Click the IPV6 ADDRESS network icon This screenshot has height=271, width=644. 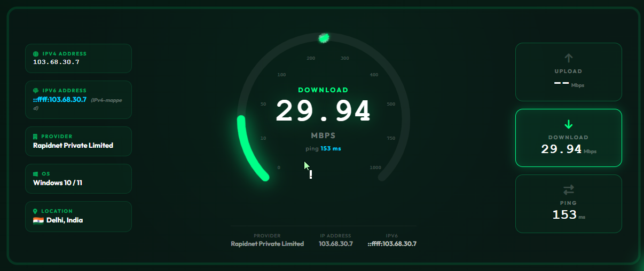click(x=36, y=91)
